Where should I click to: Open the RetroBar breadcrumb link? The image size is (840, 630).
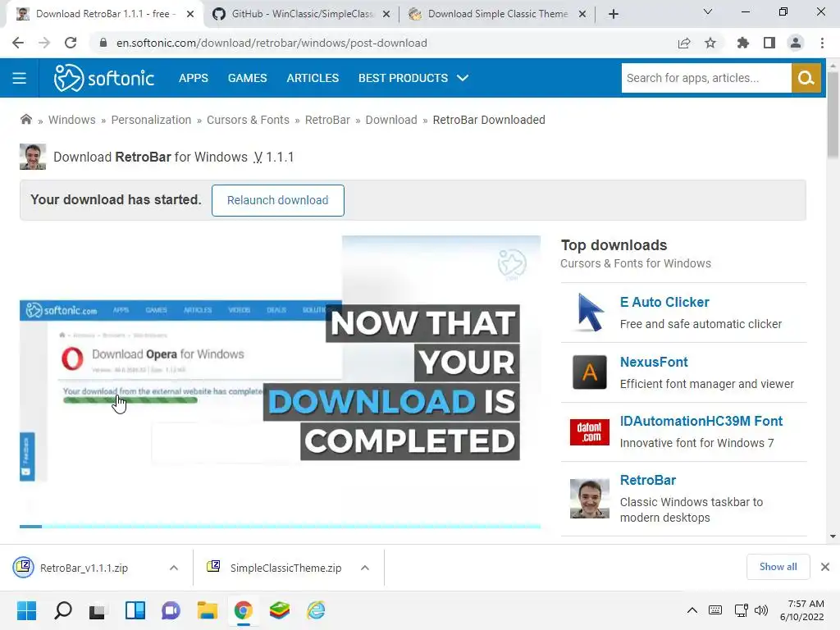click(327, 120)
